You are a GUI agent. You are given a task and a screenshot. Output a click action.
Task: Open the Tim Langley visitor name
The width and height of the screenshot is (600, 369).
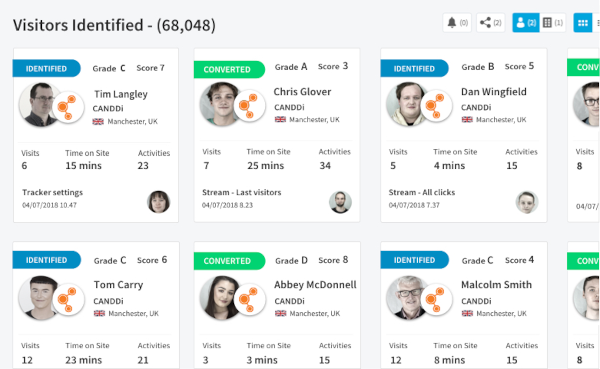pyautogui.click(x=121, y=94)
